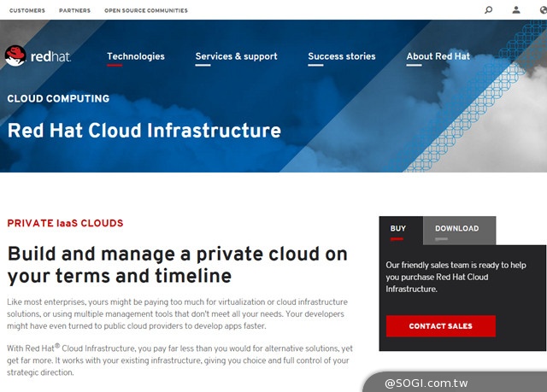Open the Success stories menu

341,56
